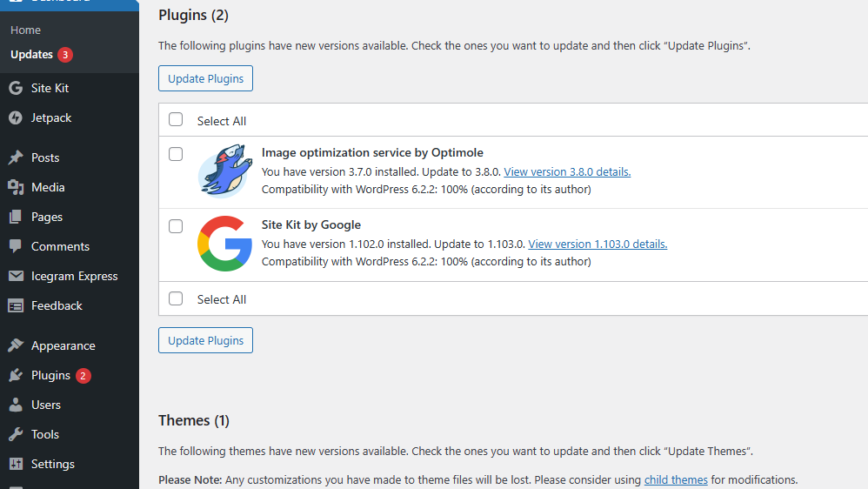Click the Feedback form icon

tap(16, 305)
